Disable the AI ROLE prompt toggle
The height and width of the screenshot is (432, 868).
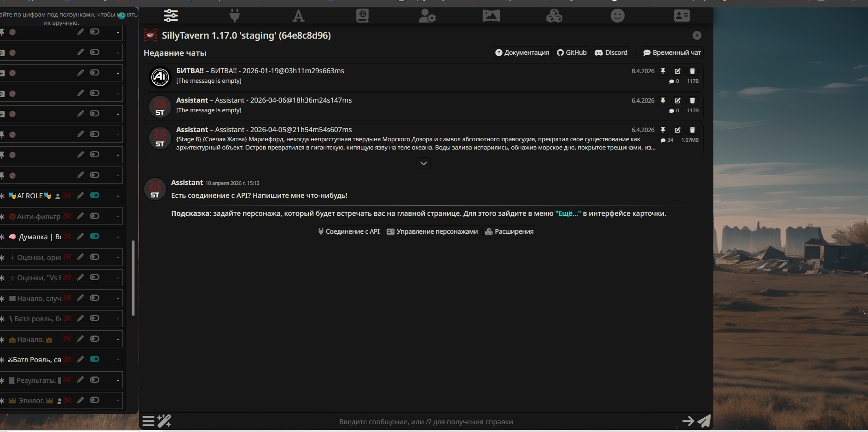point(94,196)
